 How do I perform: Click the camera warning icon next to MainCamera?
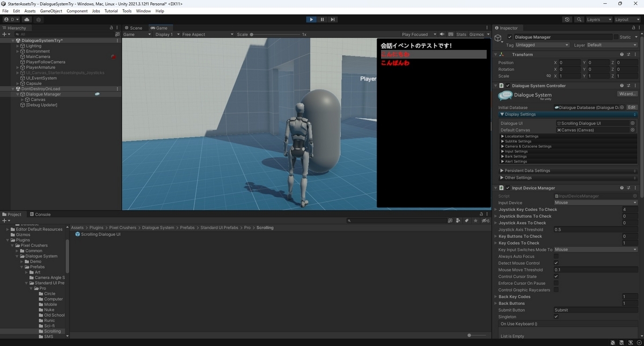point(113,56)
